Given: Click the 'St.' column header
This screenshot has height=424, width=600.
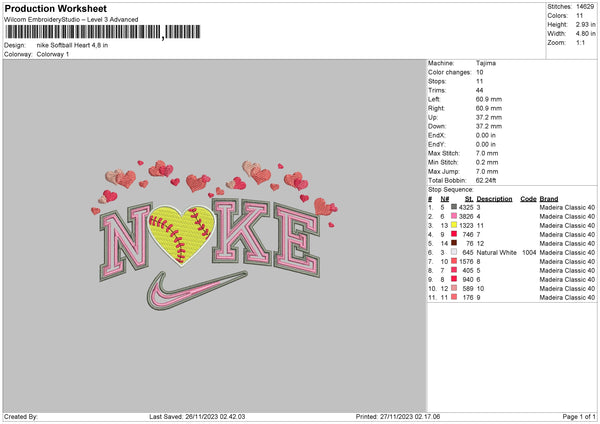Looking at the screenshot, I should [469, 199].
